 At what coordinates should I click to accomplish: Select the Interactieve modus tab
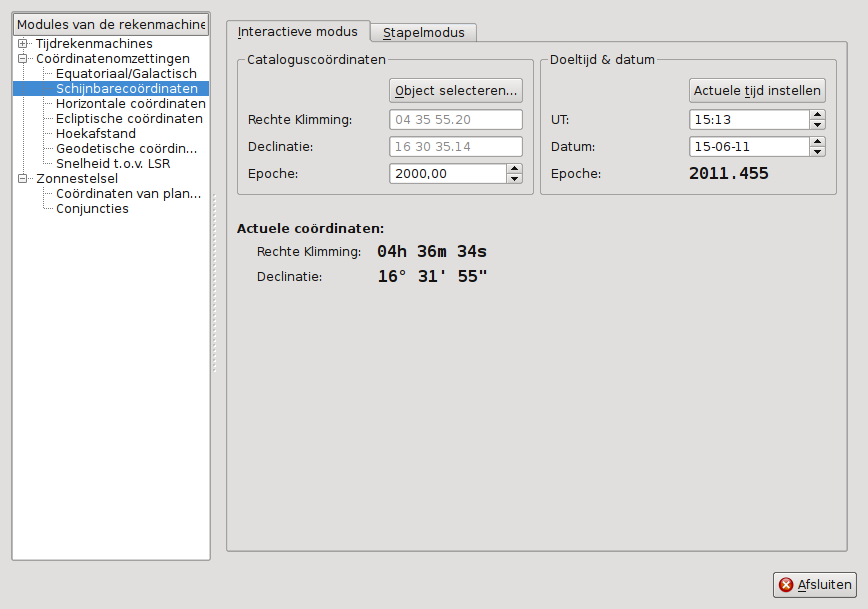tap(298, 32)
